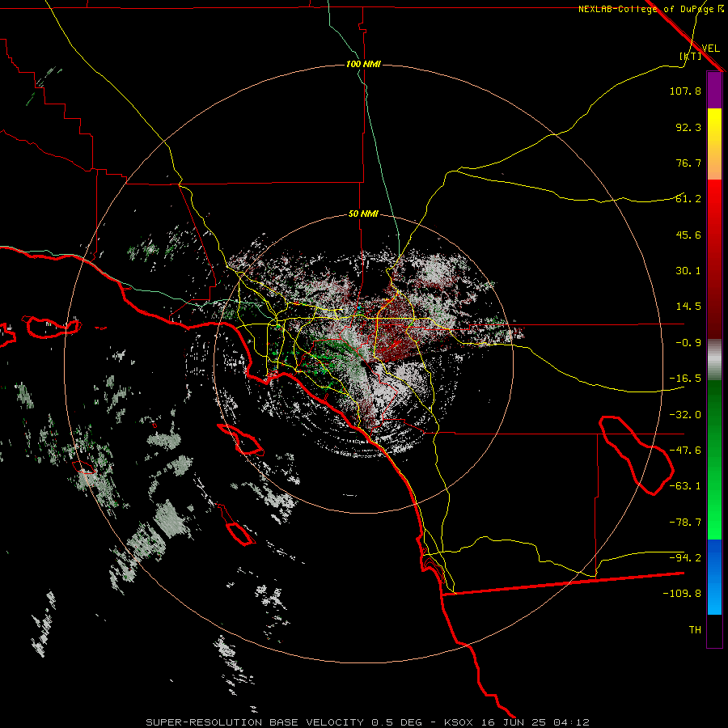This screenshot has width=728, height=728.
Task: Pick the gray near-zero segment of color bar
Action: pyautogui.click(x=714, y=360)
